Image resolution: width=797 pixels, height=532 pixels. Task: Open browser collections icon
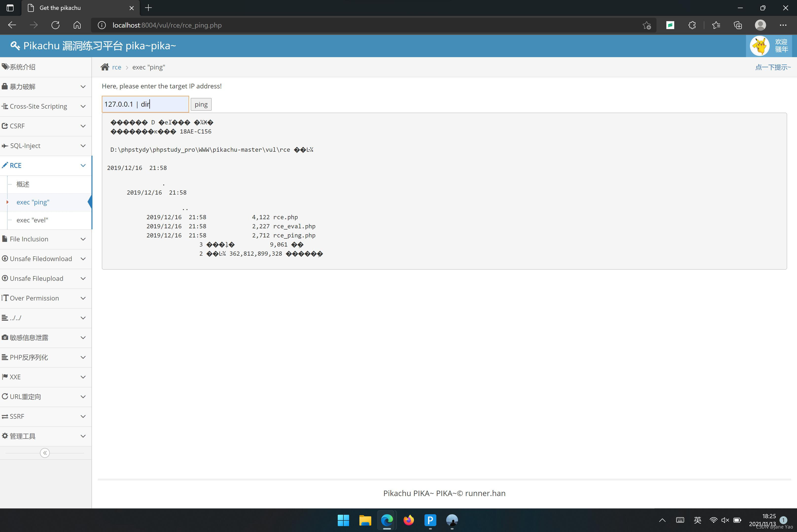[x=738, y=25]
